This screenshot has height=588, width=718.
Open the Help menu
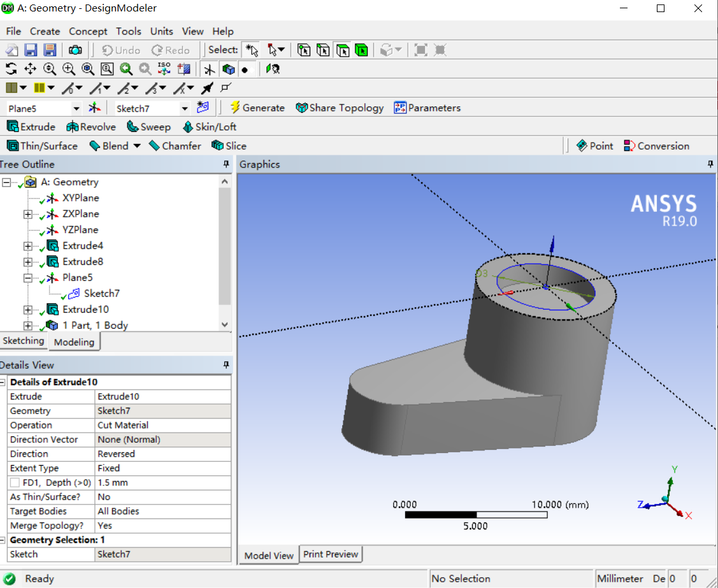click(x=222, y=31)
